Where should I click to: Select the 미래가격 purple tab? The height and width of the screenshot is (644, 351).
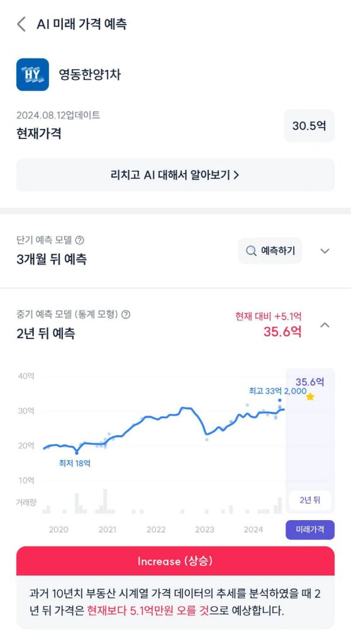click(x=310, y=530)
